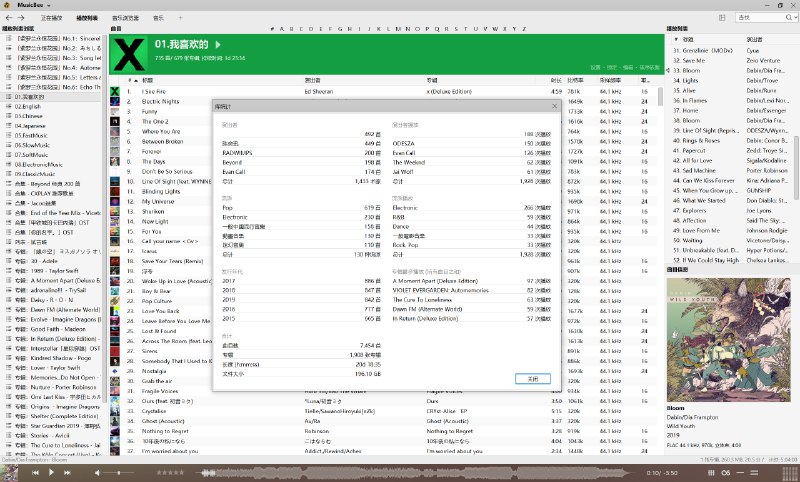Click the forward navigation arrow

point(21,18)
